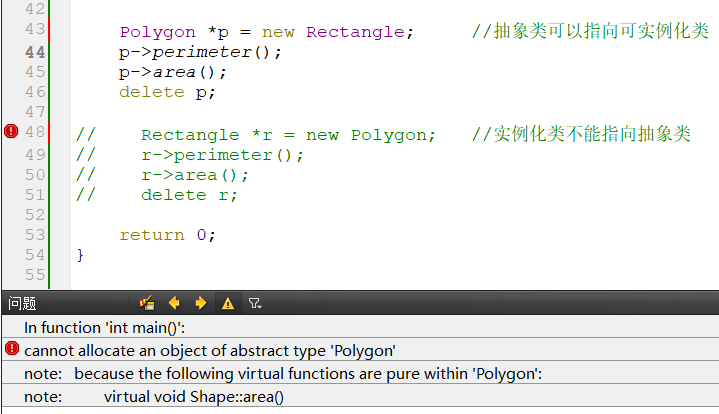Click the closing brace on line 54
Image resolution: width=719 pixels, height=414 pixels.
[x=80, y=255]
